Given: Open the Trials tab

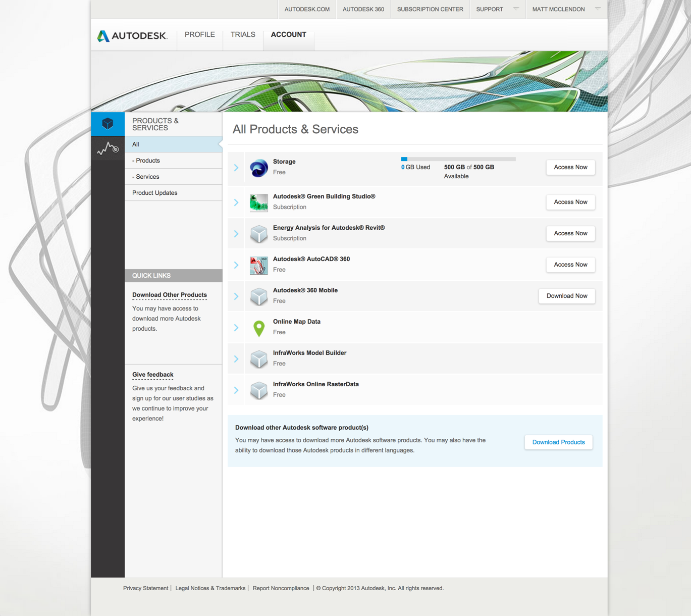Looking at the screenshot, I should [243, 34].
